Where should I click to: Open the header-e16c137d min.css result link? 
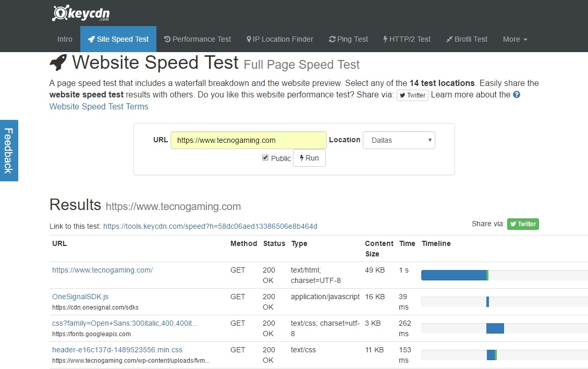(x=117, y=350)
